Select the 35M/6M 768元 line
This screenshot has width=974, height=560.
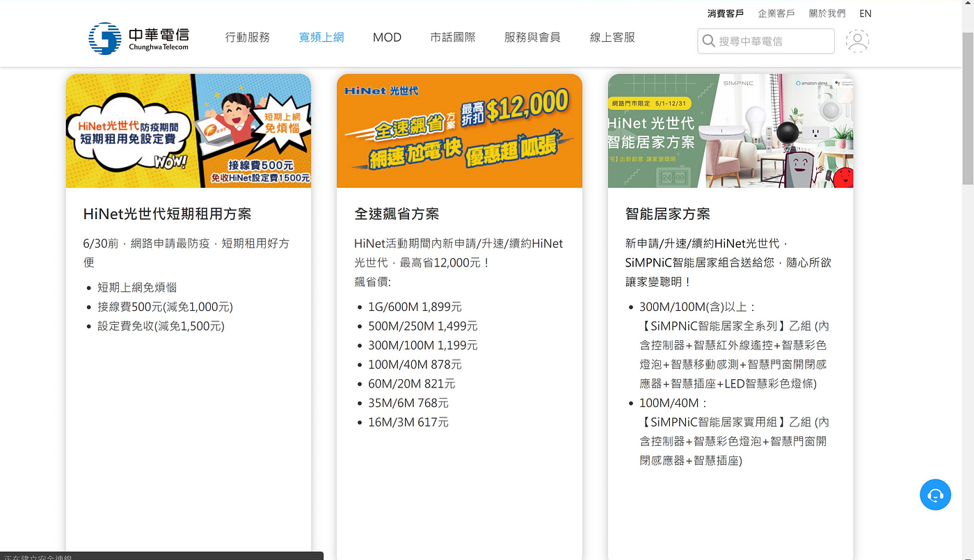[408, 403]
